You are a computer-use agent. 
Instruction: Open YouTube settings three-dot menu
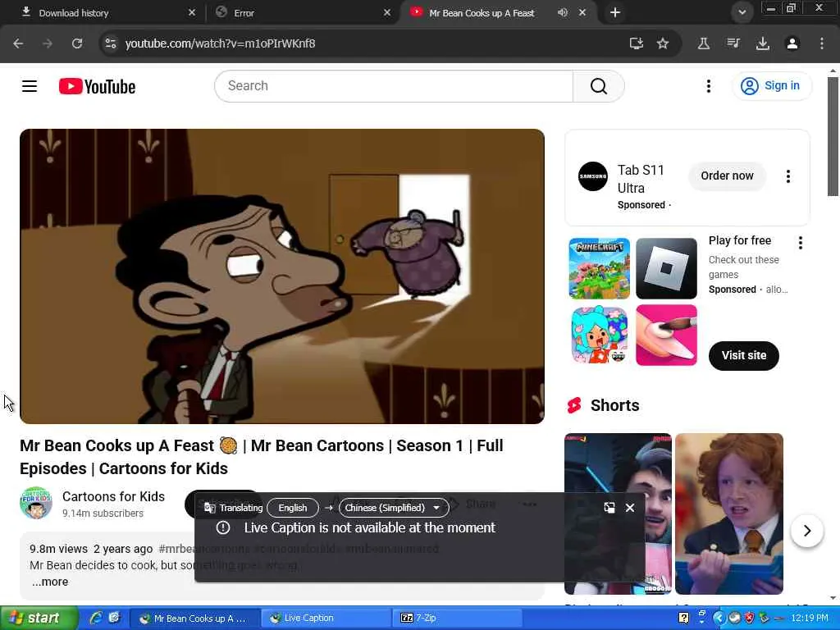point(708,86)
